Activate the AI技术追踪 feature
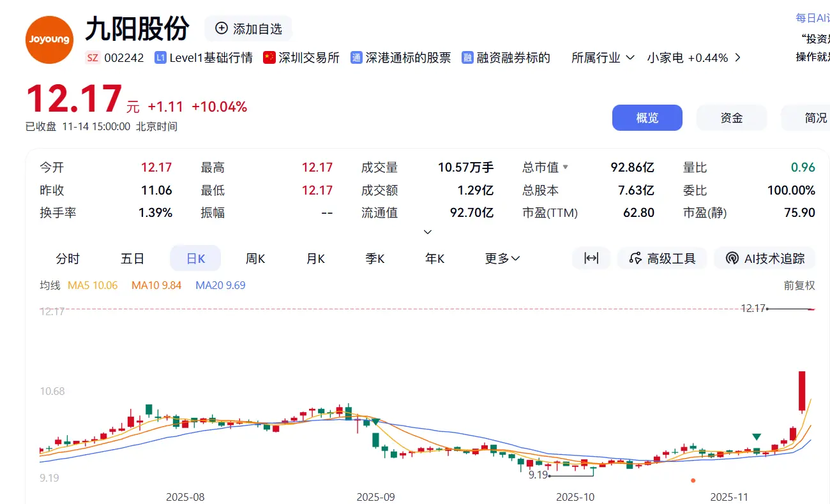Screen dimensions: 830x504 click(x=764, y=258)
